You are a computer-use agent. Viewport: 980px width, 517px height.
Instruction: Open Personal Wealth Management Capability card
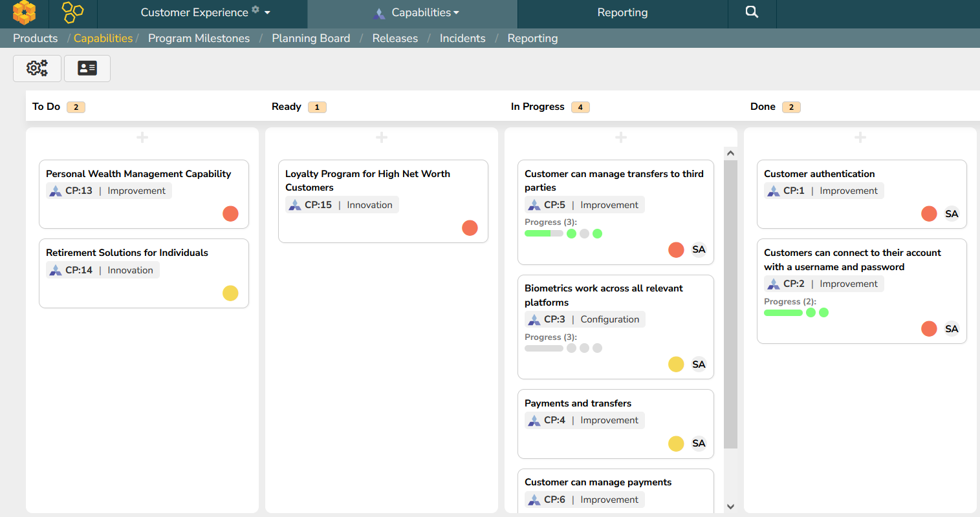138,174
